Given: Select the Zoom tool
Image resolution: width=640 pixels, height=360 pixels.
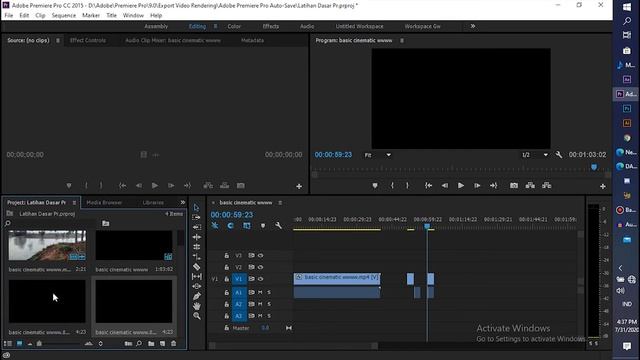Looking at the screenshot, I should pyautogui.click(x=196, y=316).
